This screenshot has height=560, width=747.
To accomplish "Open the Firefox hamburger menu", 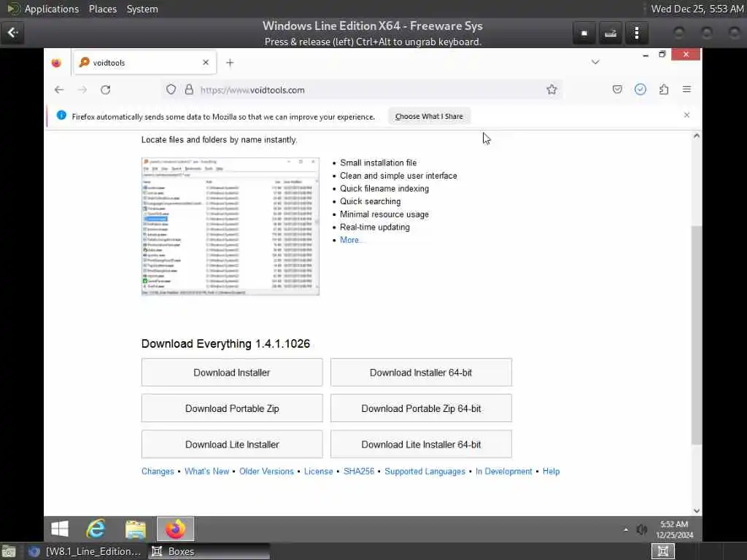I will click(x=686, y=90).
